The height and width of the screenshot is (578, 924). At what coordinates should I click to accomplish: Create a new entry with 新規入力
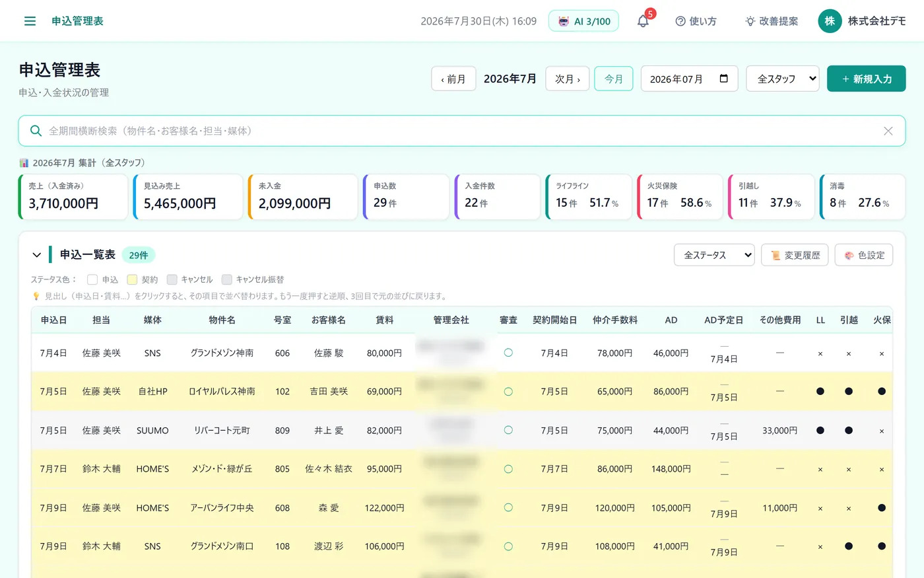tap(866, 79)
